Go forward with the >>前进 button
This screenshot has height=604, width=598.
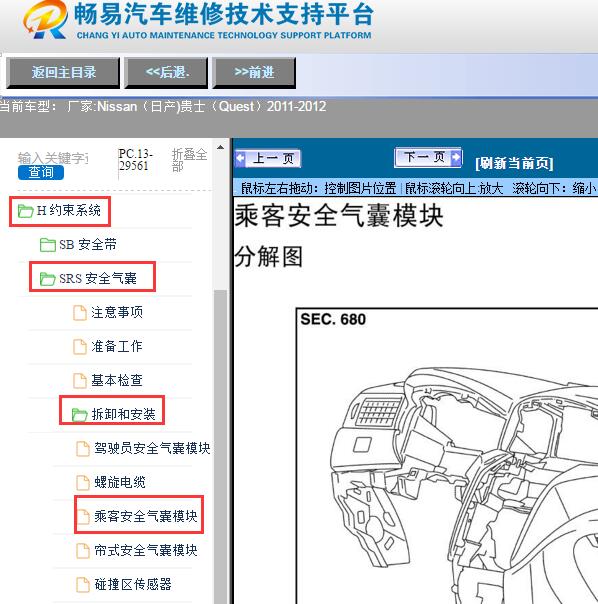(x=254, y=72)
